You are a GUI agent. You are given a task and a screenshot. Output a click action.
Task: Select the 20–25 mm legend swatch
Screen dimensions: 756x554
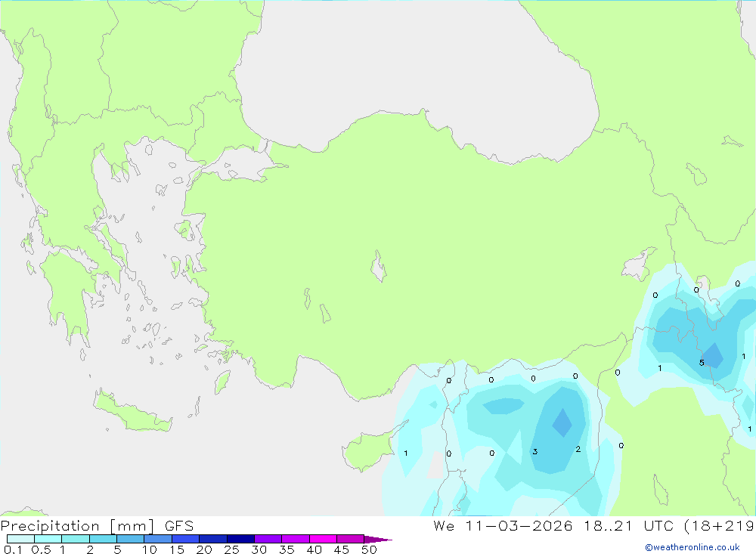tap(213, 539)
